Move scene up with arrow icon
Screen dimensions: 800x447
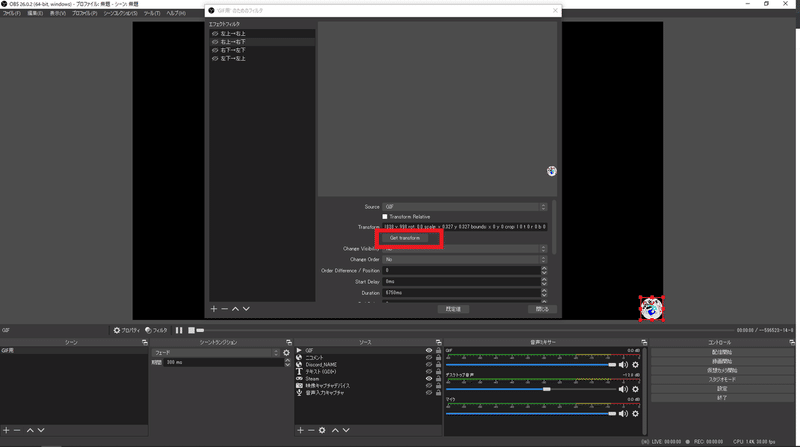(x=30, y=430)
